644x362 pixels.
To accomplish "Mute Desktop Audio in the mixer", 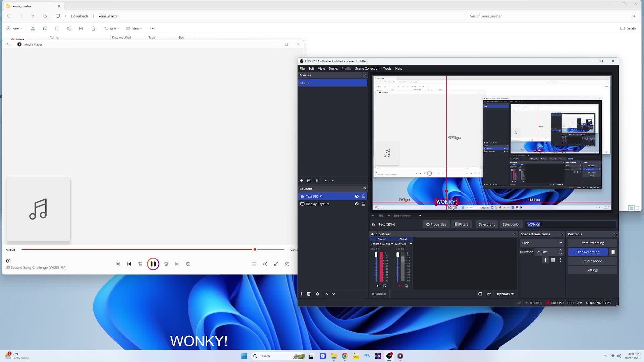I will pyautogui.click(x=378, y=286).
